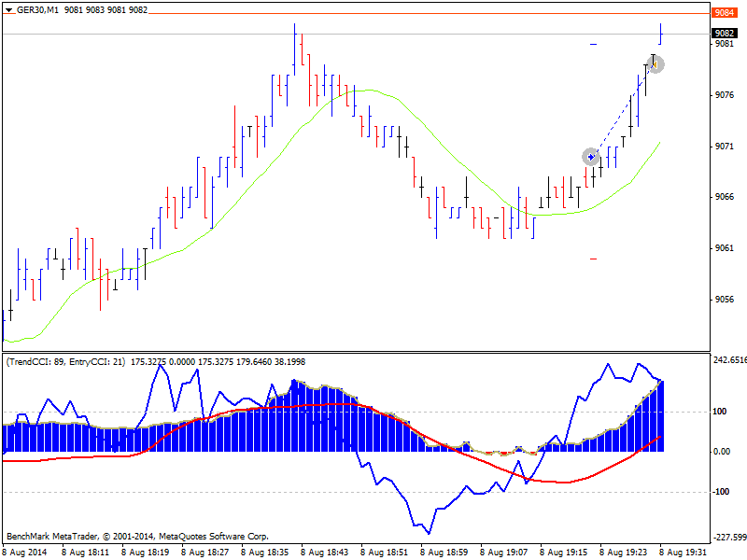Click the 8 Aug 18:59 time label

point(444,553)
